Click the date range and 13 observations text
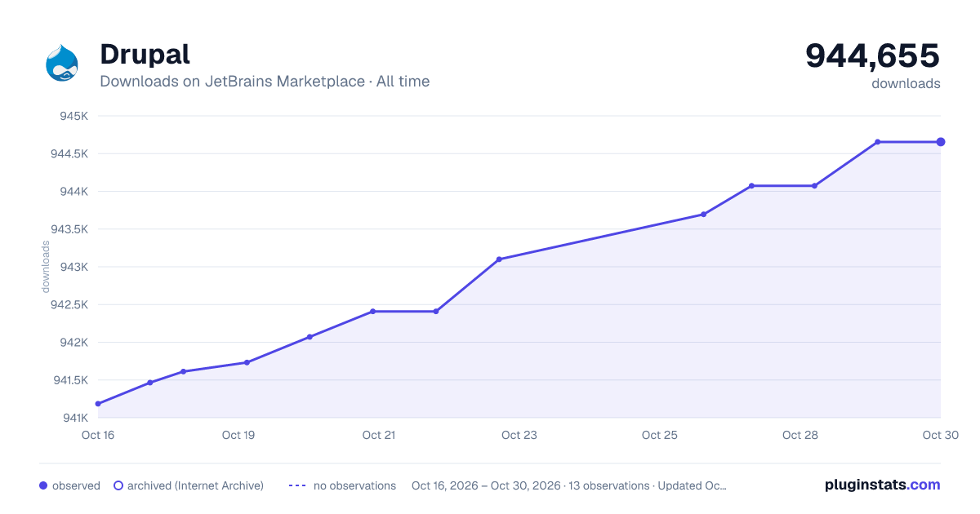 tap(569, 485)
